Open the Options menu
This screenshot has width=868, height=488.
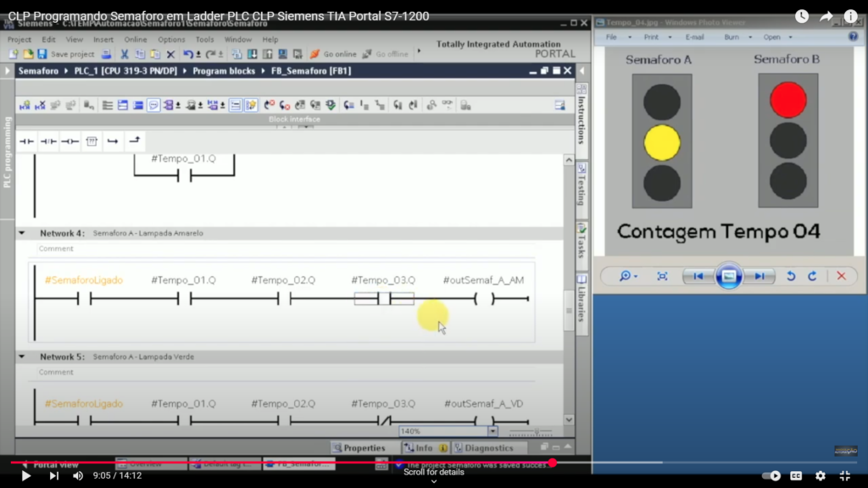coord(171,40)
